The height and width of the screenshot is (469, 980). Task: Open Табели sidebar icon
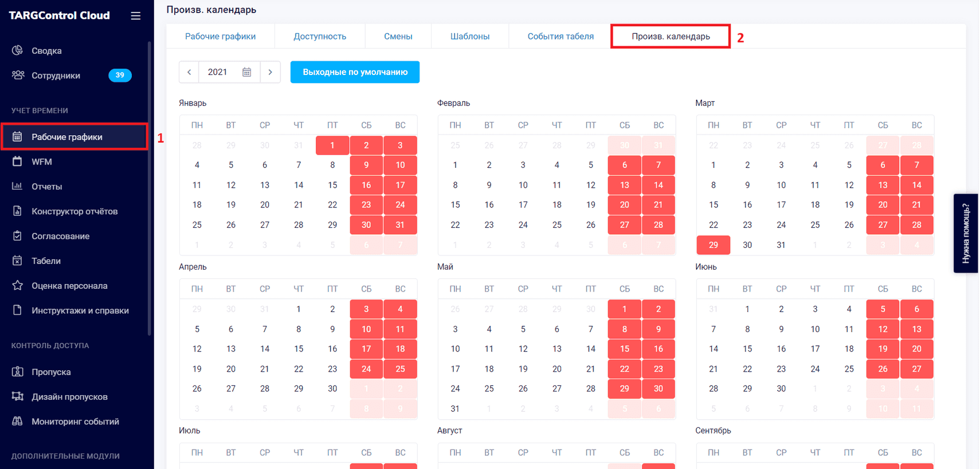click(x=18, y=261)
